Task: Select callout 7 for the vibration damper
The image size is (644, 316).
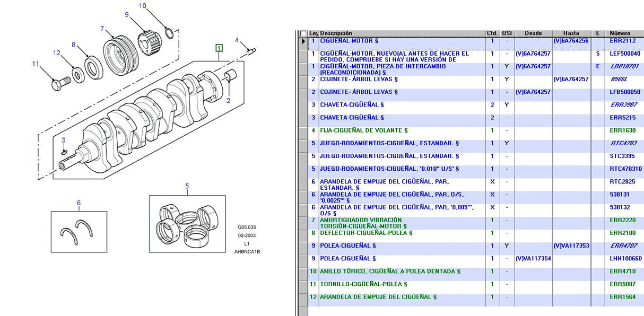Action: coord(102,29)
